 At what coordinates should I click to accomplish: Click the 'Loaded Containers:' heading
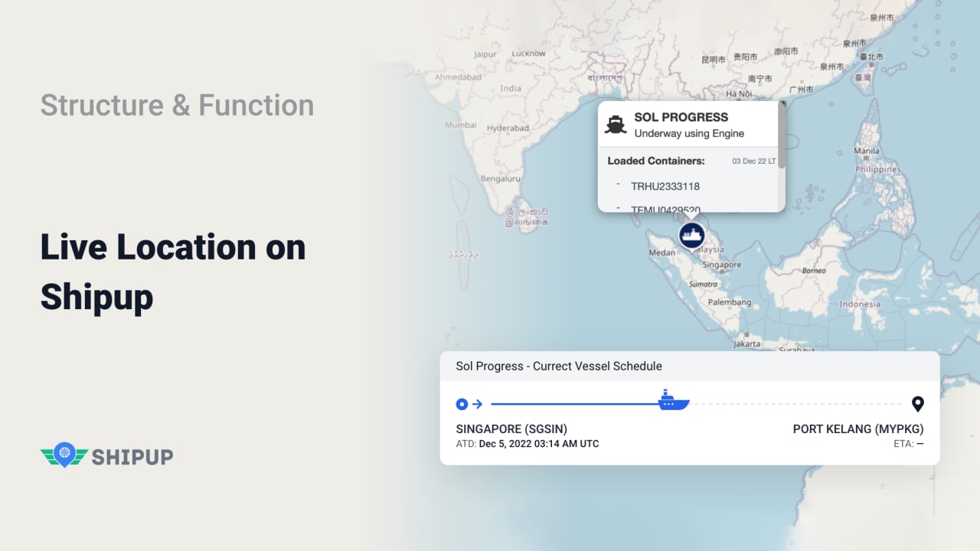pos(656,161)
